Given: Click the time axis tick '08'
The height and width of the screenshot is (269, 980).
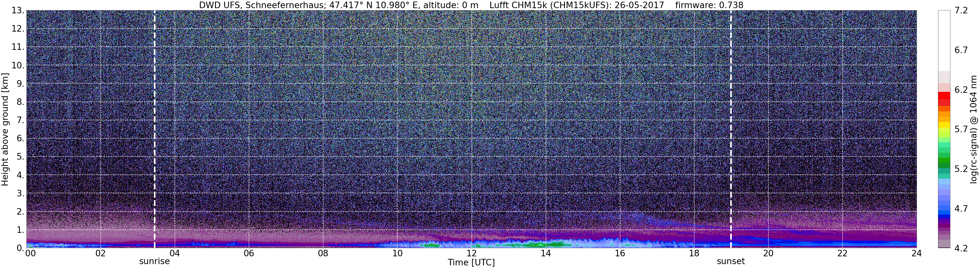Looking at the screenshot, I should [323, 253].
